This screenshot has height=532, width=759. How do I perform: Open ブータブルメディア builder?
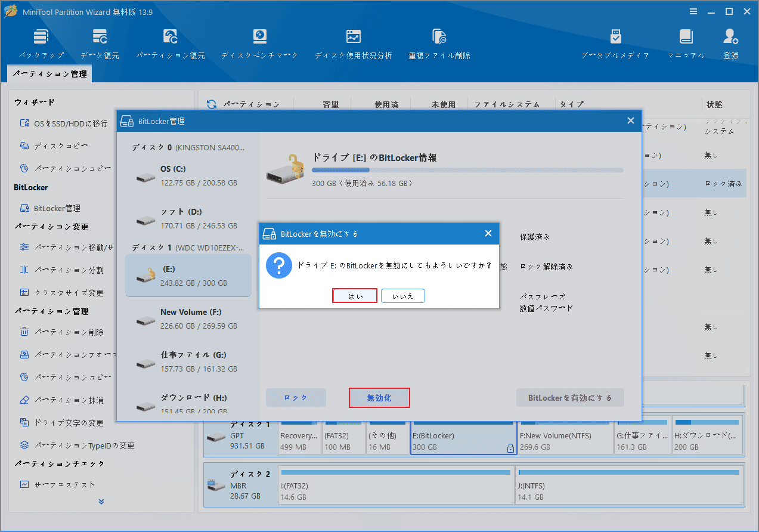pyautogui.click(x=615, y=44)
